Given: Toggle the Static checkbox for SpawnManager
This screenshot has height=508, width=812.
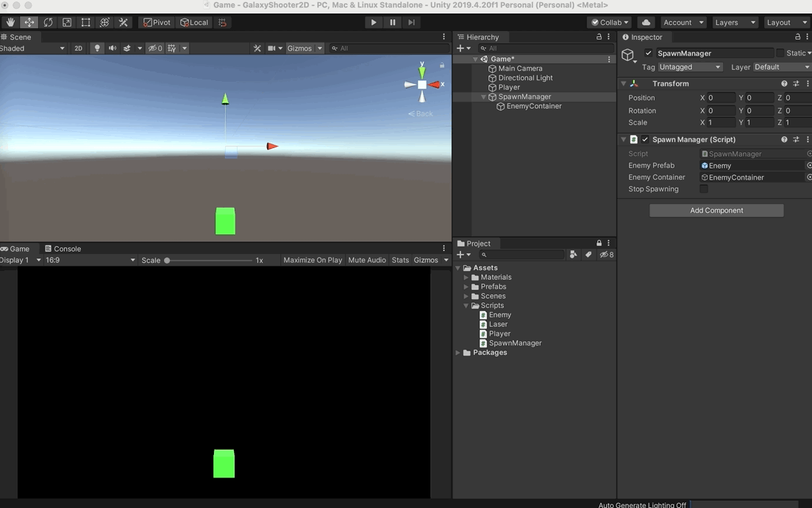Looking at the screenshot, I should 780,52.
